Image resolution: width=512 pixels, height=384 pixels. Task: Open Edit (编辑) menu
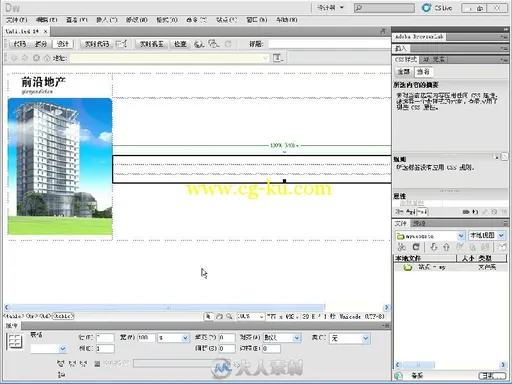[46, 20]
